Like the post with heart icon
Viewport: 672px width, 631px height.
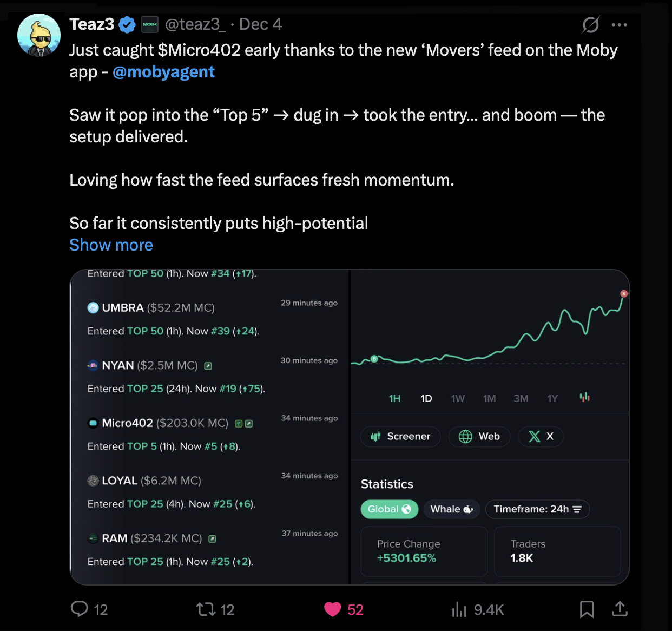pyautogui.click(x=332, y=609)
